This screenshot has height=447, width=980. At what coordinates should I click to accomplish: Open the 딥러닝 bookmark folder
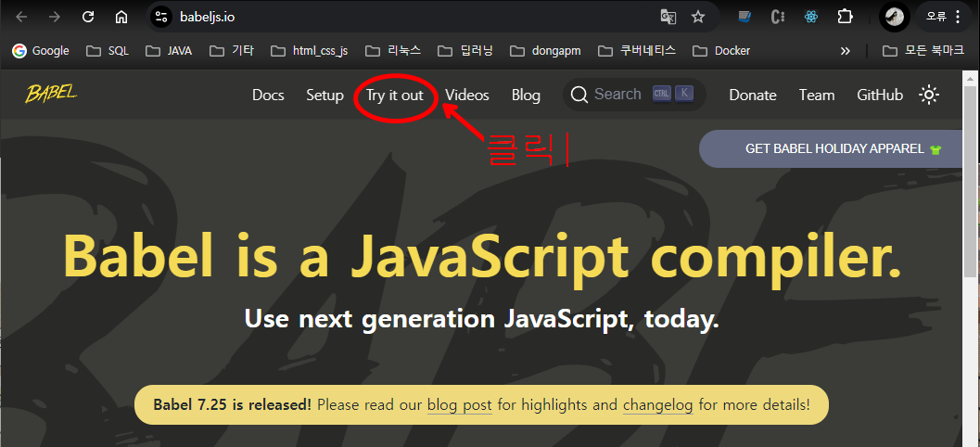tap(465, 51)
